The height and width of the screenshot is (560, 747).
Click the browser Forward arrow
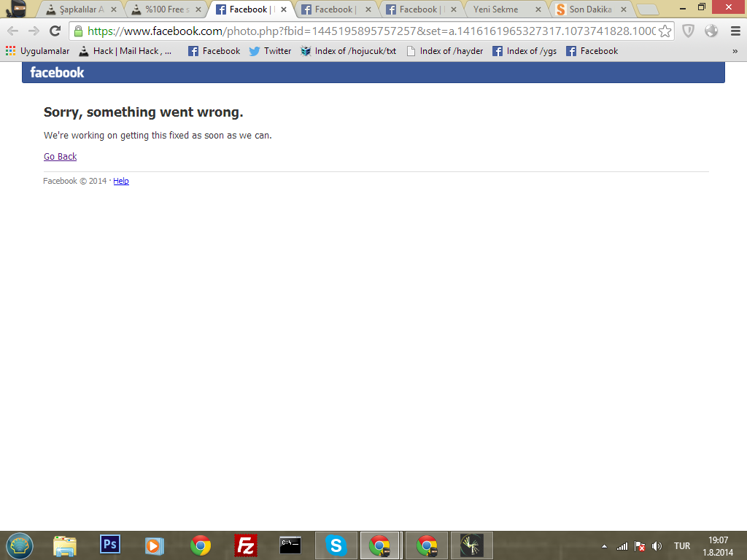click(34, 31)
